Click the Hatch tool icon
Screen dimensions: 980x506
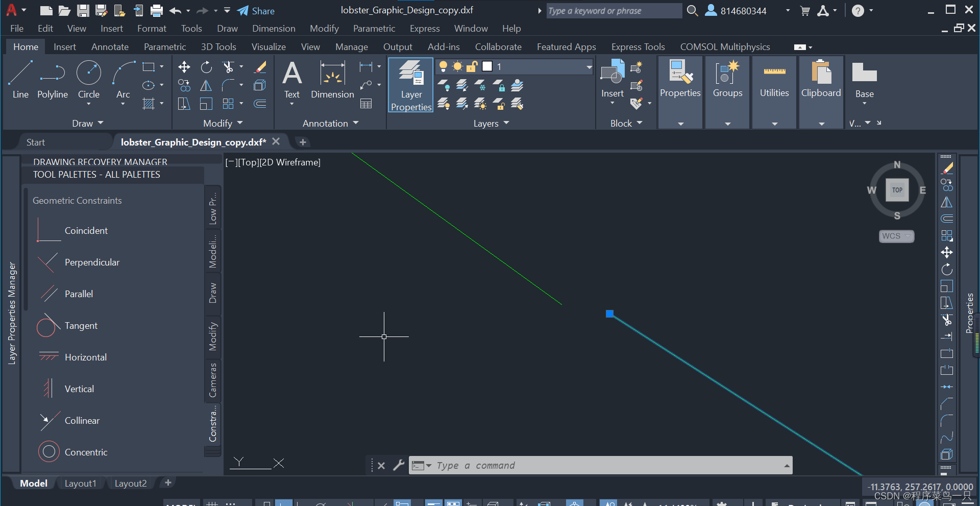point(149,104)
